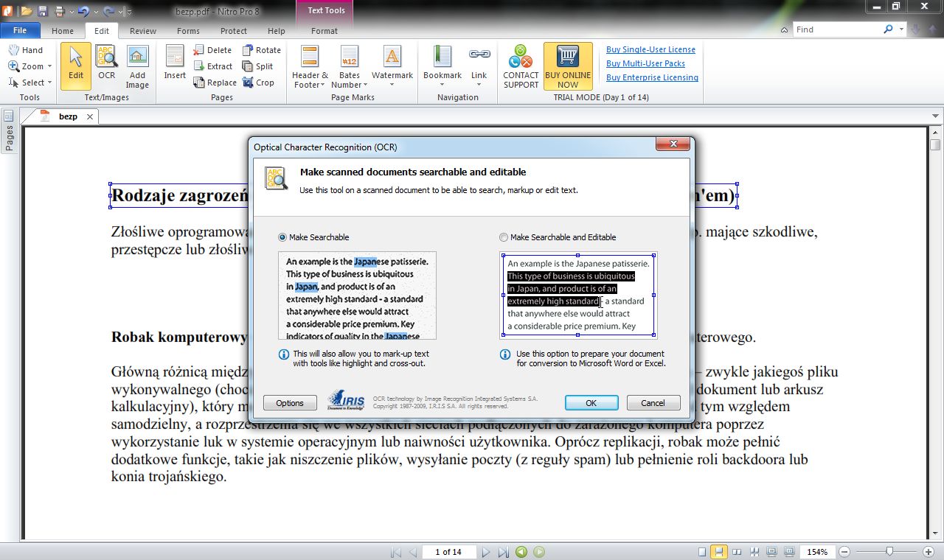Choose the Add Image tool
The width and height of the screenshot is (944, 560).
click(137, 66)
